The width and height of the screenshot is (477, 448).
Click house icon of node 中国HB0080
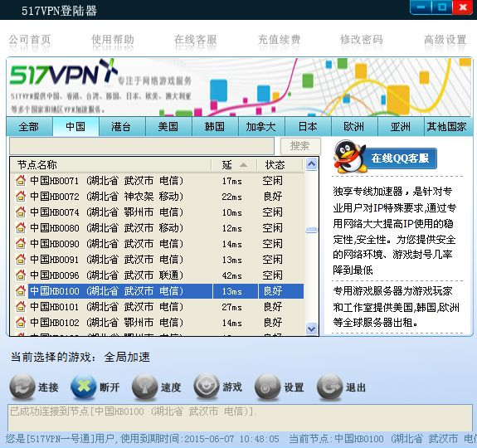pos(21,228)
